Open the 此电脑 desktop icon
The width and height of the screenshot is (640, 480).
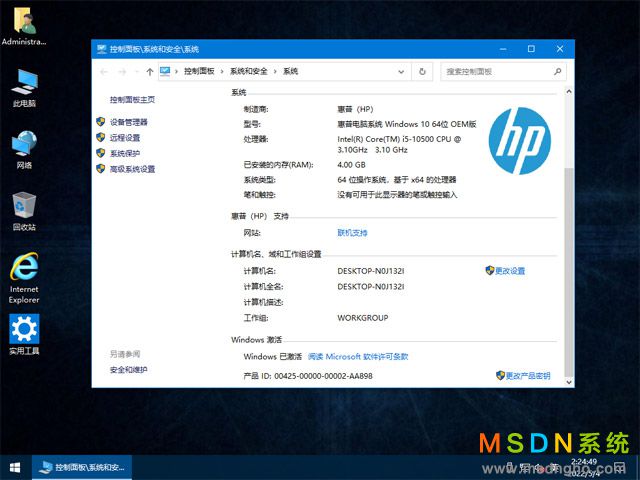24,88
